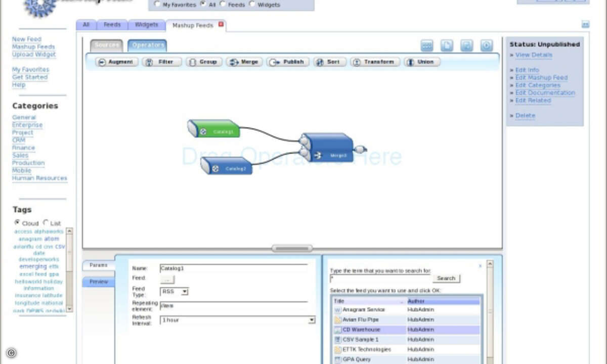
Task: Switch to the Preview tab
Action: tap(99, 282)
